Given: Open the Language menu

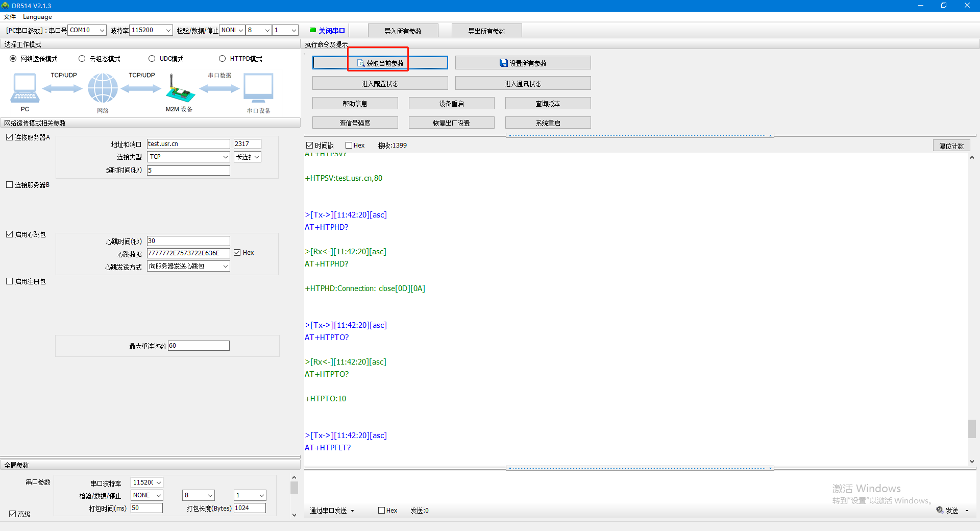Looking at the screenshot, I should click(x=37, y=17).
